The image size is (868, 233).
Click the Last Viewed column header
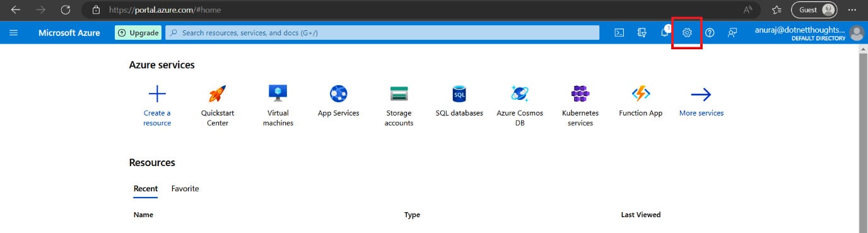641,215
